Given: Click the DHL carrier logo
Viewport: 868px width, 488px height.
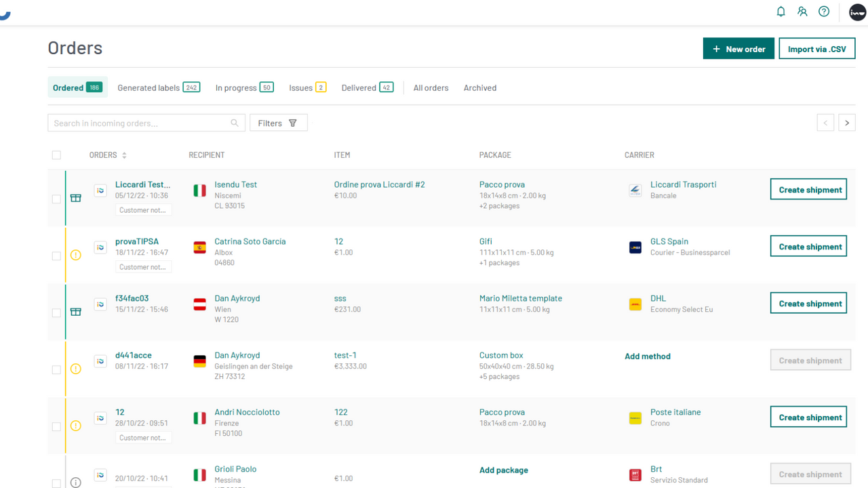Looking at the screenshot, I should tap(635, 304).
